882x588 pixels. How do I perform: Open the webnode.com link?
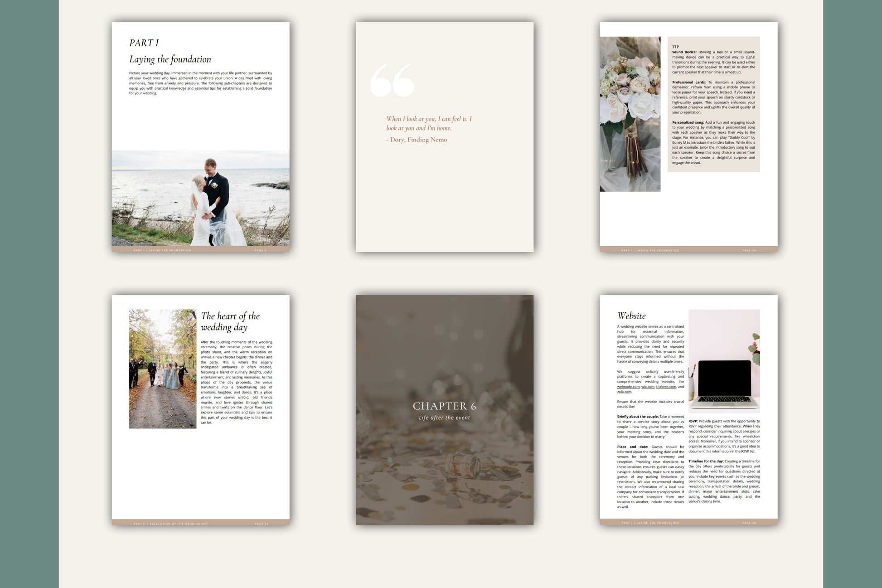coord(628,387)
